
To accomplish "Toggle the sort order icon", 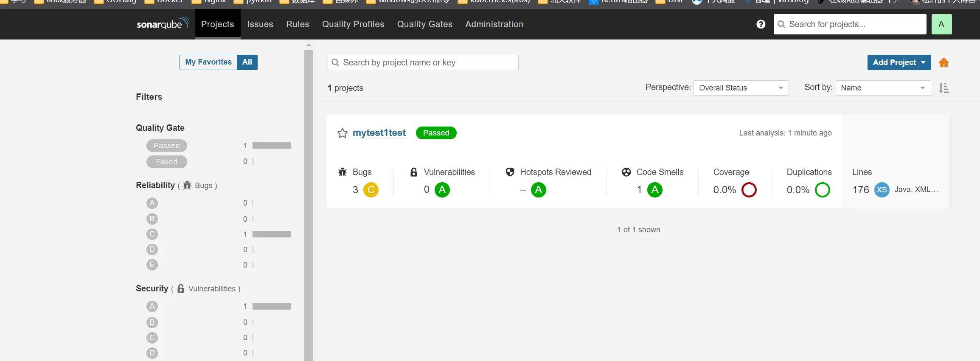I will pyautogui.click(x=943, y=88).
